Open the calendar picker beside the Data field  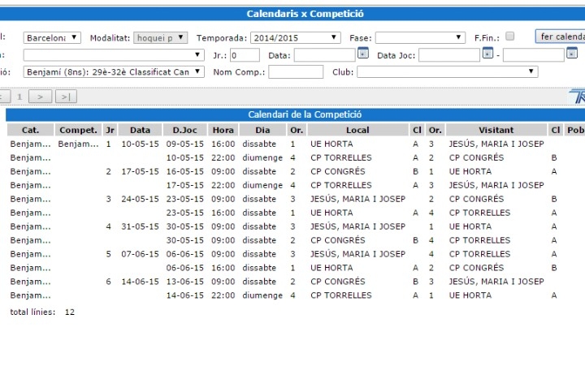(x=363, y=54)
